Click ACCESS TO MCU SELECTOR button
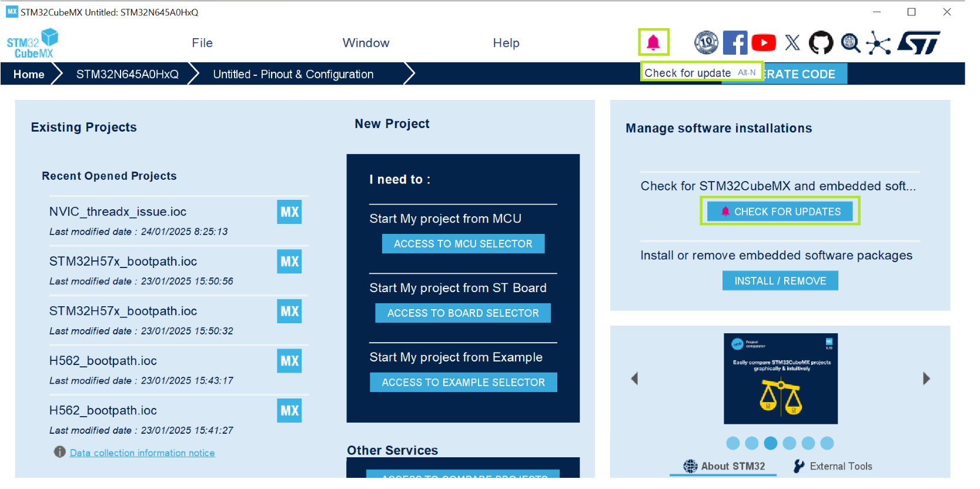The width and height of the screenshot is (980, 489). [463, 244]
